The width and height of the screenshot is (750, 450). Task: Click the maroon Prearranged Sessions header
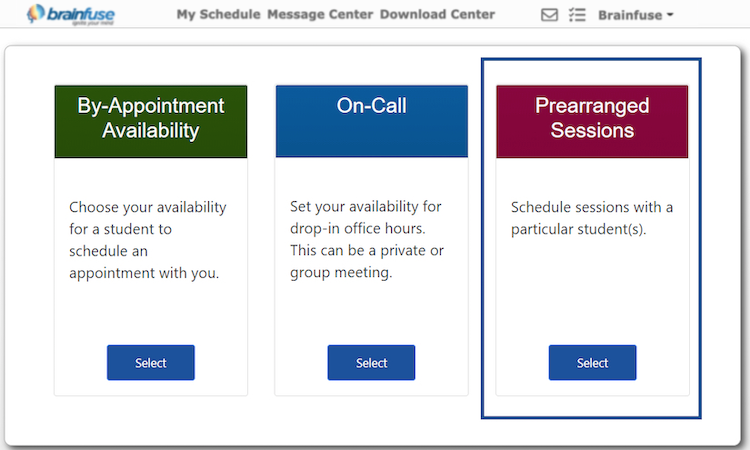click(592, 119)
